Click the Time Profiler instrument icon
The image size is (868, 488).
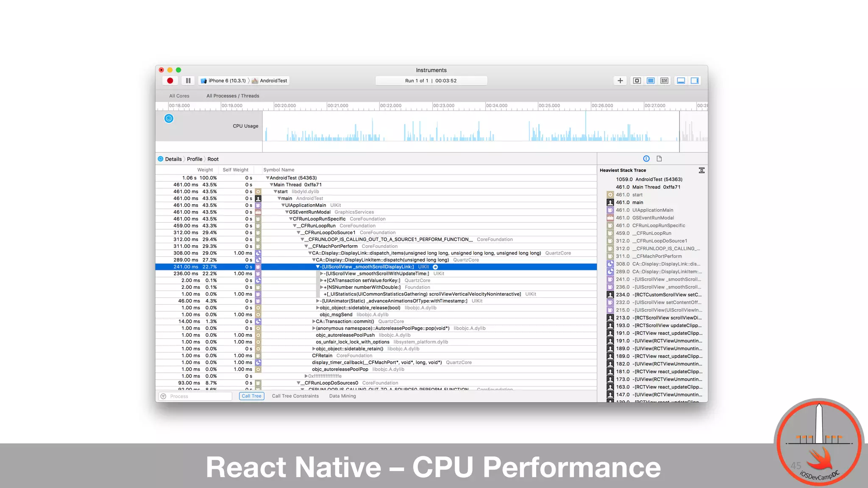click(169, 119)
